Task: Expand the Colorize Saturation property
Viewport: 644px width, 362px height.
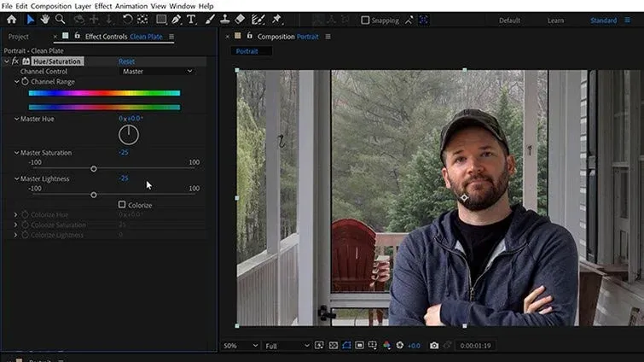Action: click(16, 225)
